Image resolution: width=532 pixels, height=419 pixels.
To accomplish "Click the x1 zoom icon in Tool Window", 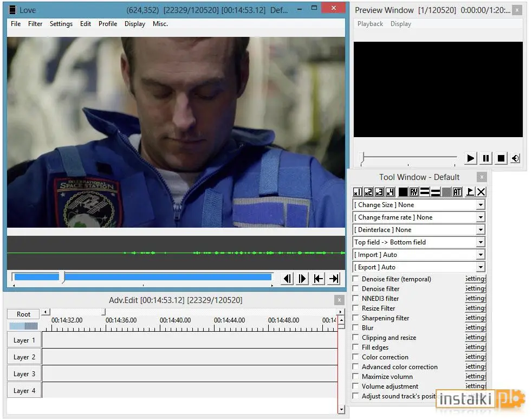I will (357, 192).
